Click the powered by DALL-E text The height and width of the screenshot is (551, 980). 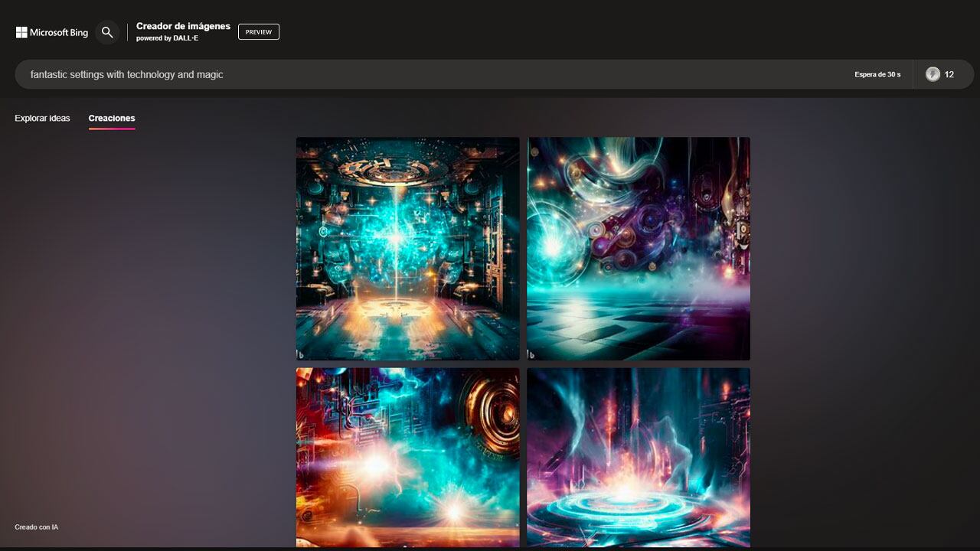(x=167, y=37)
